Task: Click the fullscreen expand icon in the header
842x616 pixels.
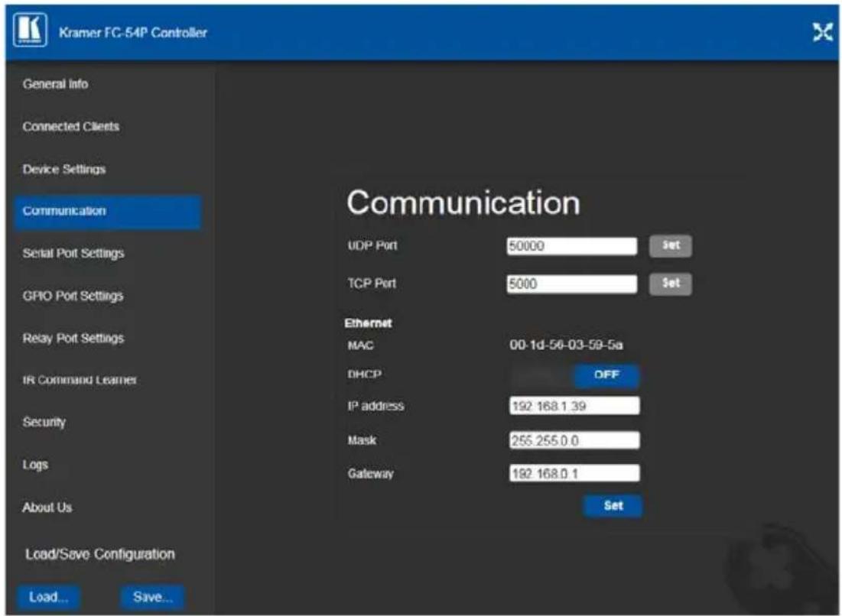Action: point(822,32)
